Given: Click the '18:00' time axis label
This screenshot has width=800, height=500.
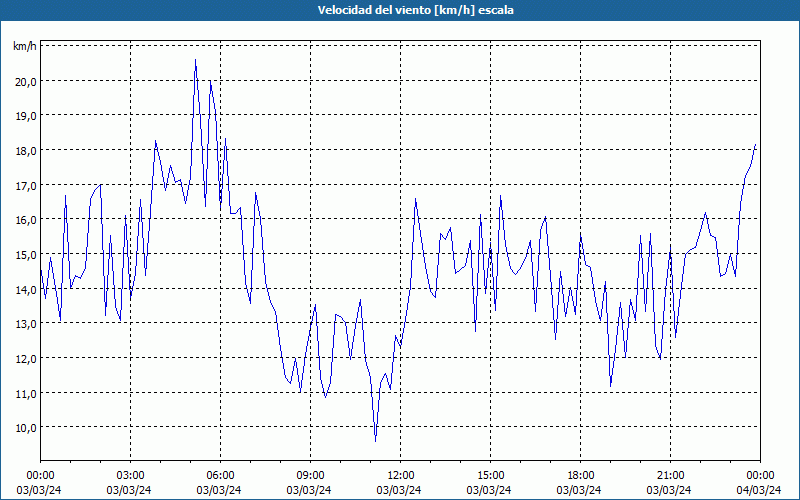Looking at the screenshot, I should pos(580,476).
